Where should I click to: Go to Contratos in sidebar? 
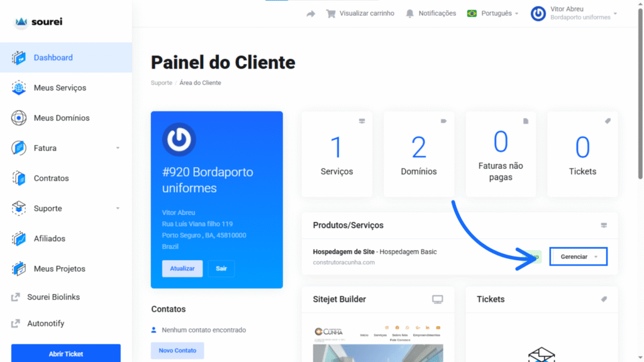coord(51,178)
